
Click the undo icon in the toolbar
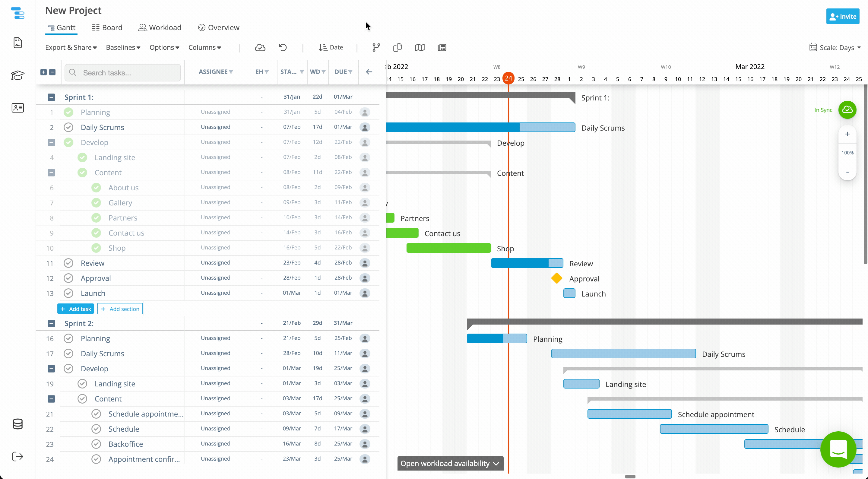coord(282,48)
